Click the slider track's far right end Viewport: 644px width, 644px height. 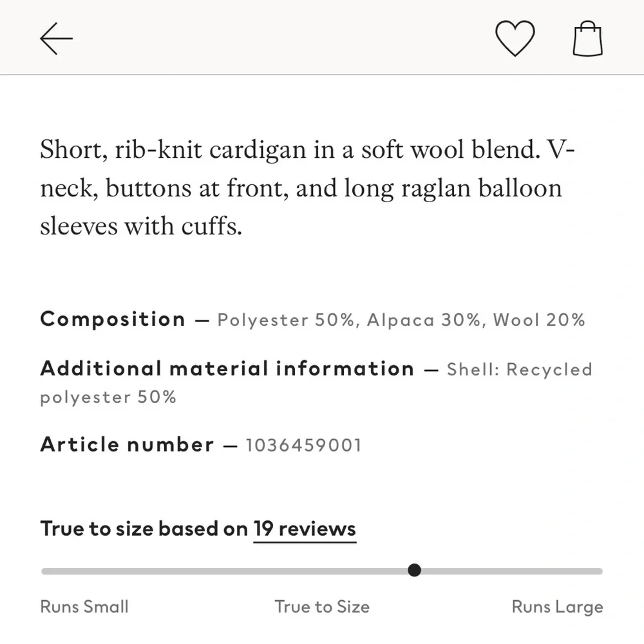tap(599, 571)
